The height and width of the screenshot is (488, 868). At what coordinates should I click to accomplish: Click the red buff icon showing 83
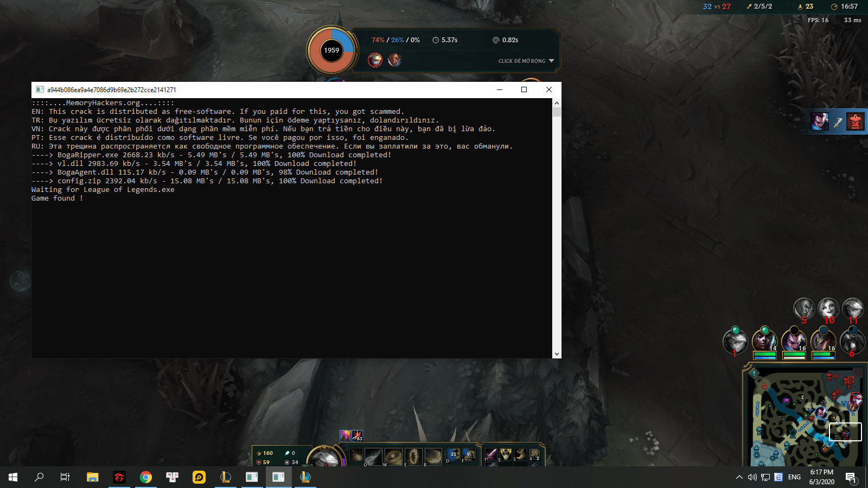point(357,435)
